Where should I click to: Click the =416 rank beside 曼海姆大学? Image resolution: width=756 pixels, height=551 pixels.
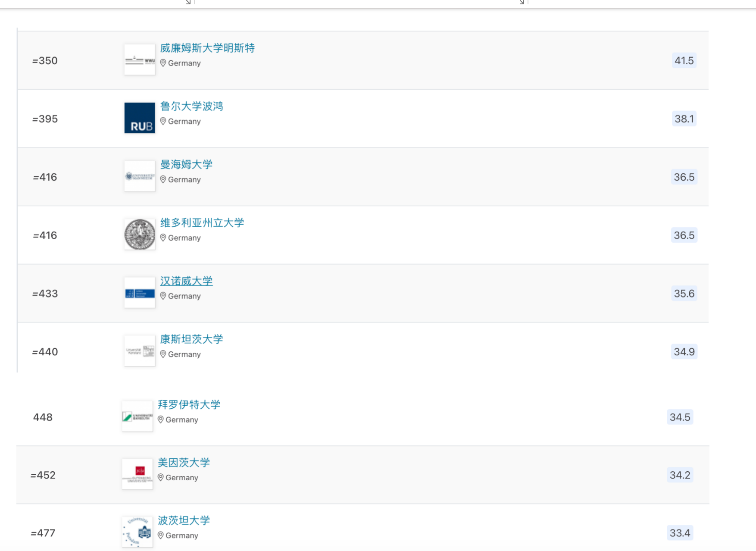[x=45, y=177]
